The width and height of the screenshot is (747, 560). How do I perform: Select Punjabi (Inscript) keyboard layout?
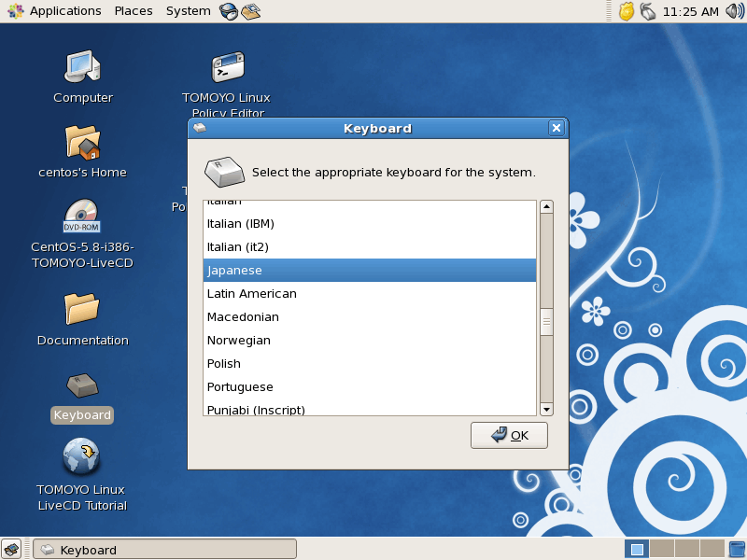click(x=370, y=408)
